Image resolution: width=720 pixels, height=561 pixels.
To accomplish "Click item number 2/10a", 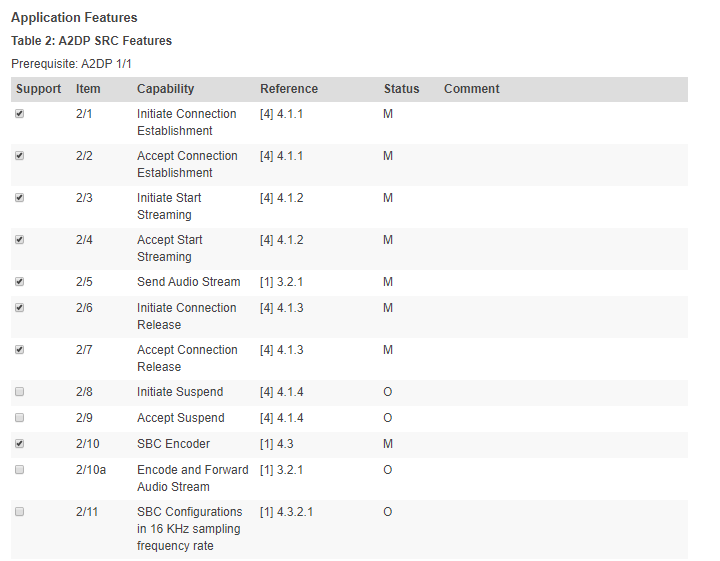I will 91,470.
